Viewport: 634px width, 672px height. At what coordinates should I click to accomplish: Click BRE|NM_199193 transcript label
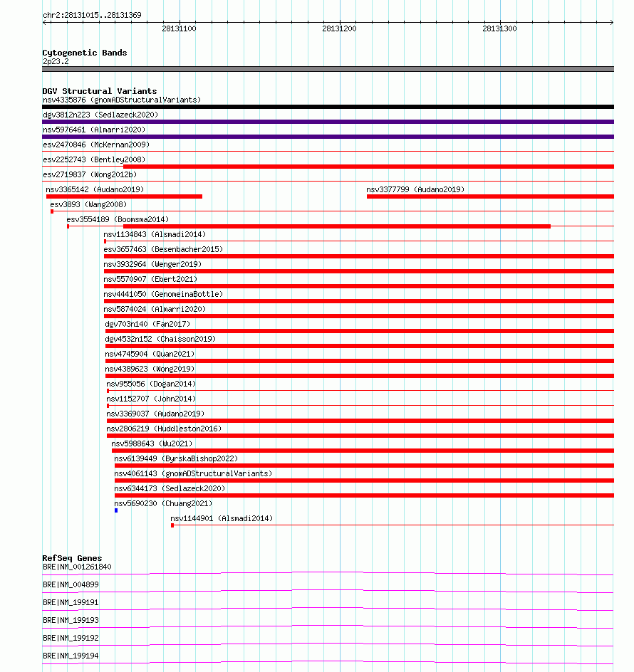pyautogui.click(x=71, y=620)
